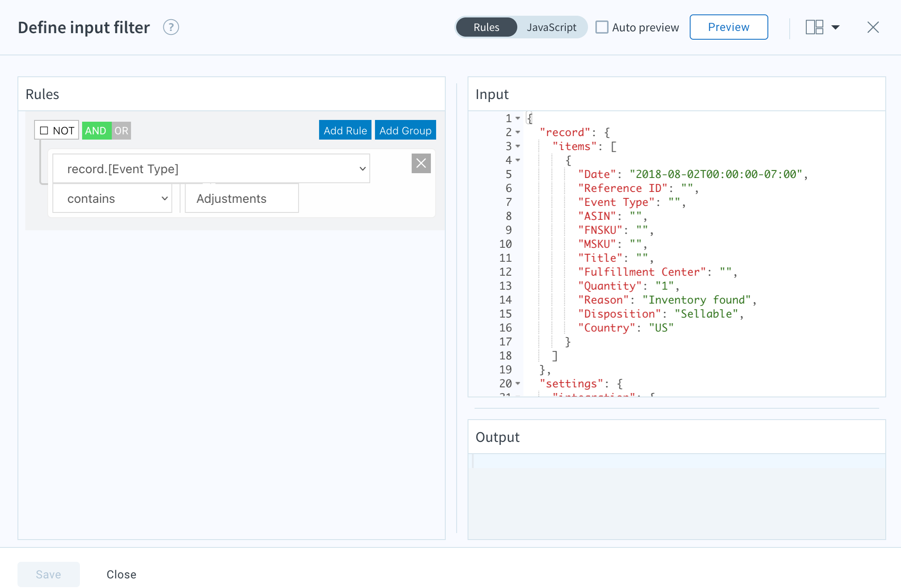This screenshot has height=588, width=901.
Task: Close the Define input filter dialog
Action: 873,27
